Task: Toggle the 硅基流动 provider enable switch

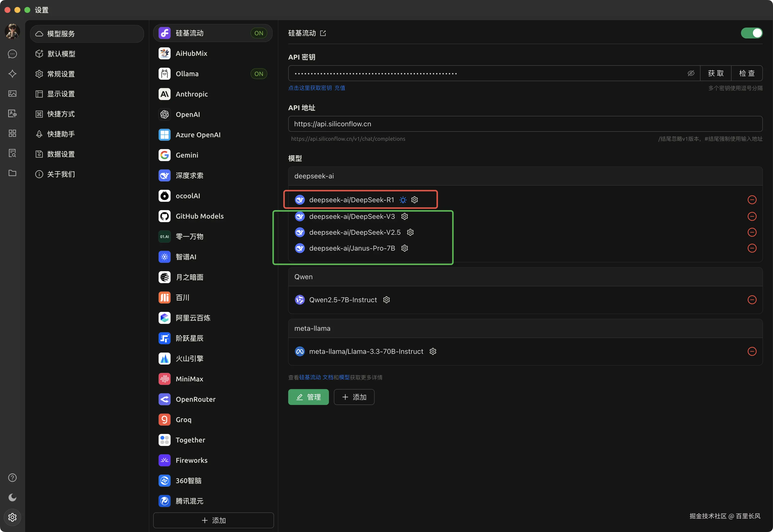Action: pyautogui.click(x=751, y=33)
